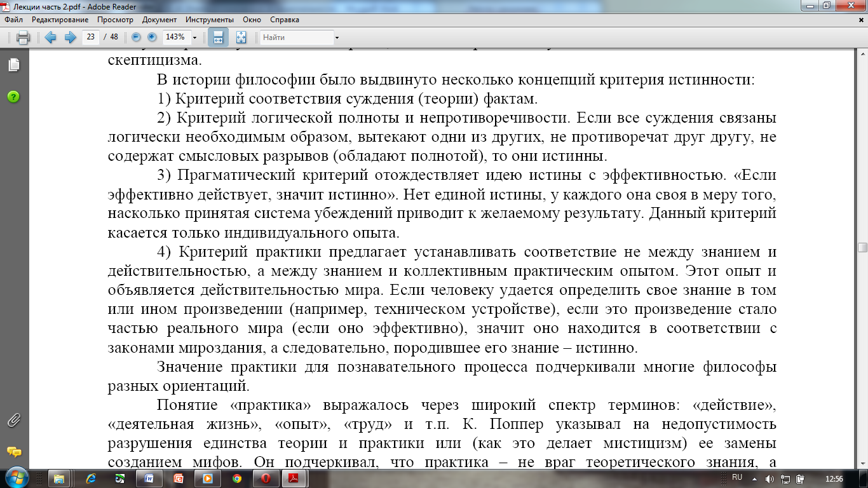Open Windows Explorer from the taskbar
The image size is (868, 488).
coord(60,478)
